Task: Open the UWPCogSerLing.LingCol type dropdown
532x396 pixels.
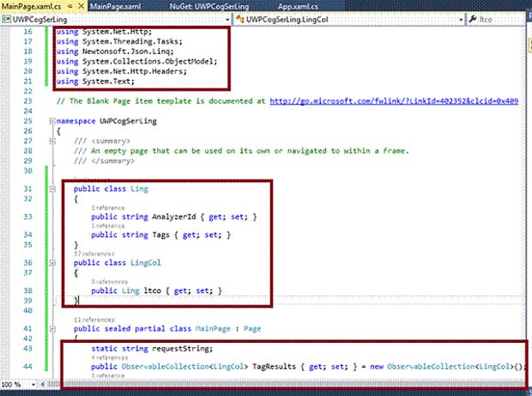Action: (461, 20)
